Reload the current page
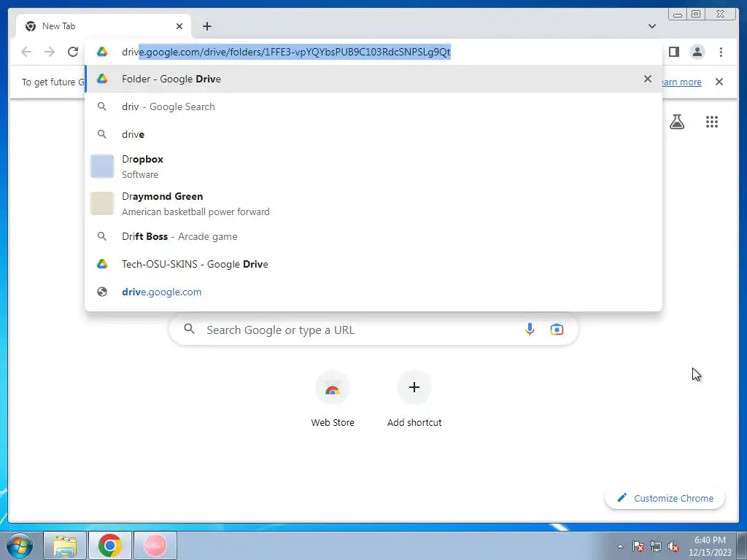The width and height of the screenshot is (747, 560). point(73,52)
